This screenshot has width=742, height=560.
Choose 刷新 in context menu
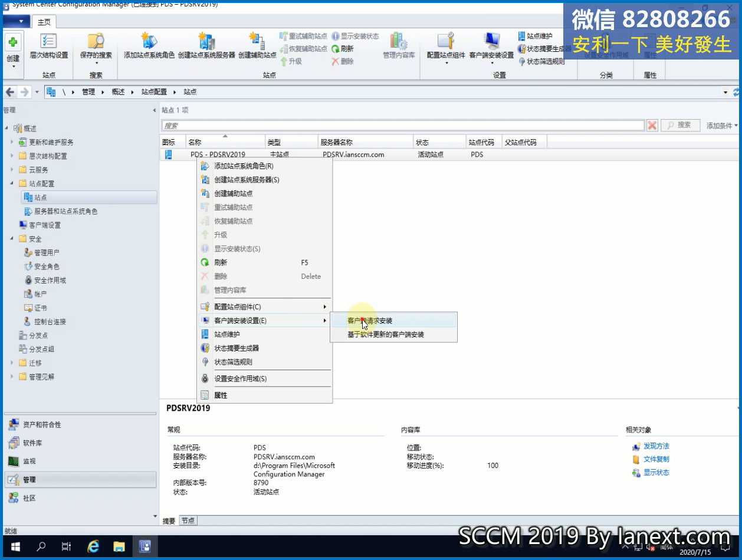(264, 262)
